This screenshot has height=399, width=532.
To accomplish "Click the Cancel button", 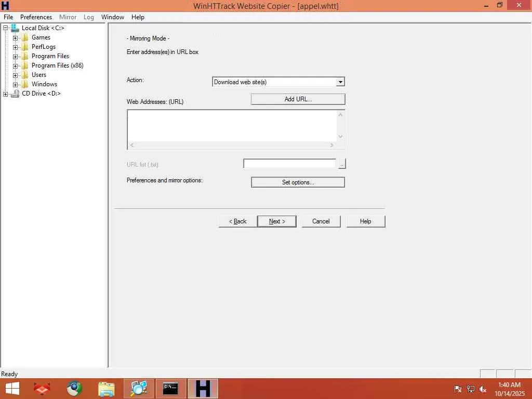I will click(x=321, y=221).
